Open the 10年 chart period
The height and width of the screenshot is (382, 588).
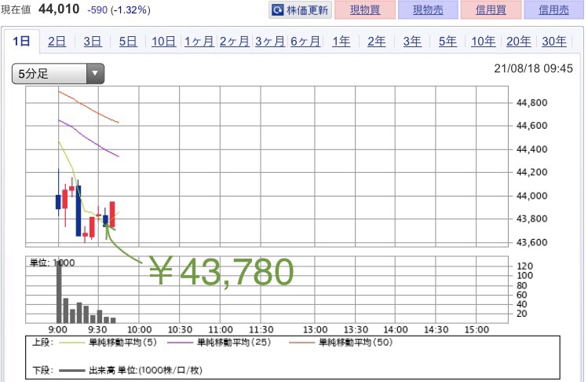click(x=484, y=42)
